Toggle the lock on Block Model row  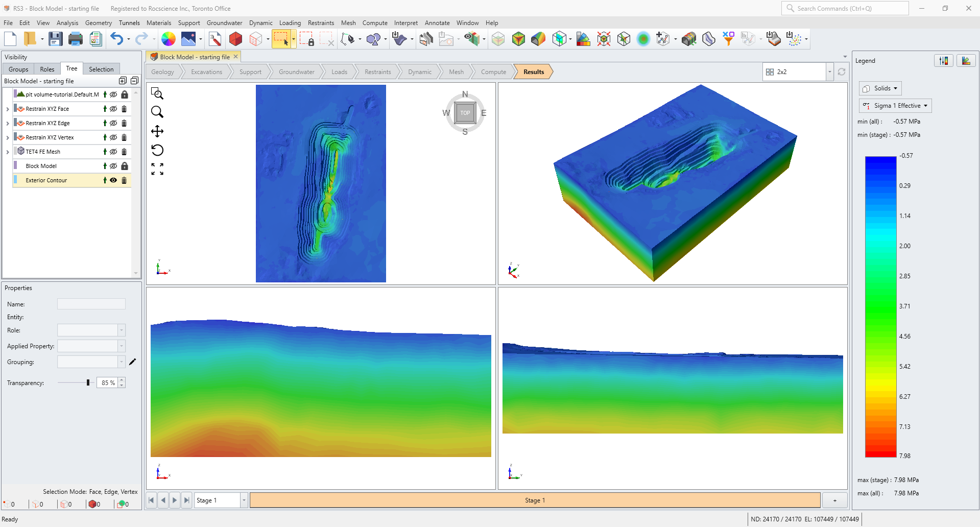124,166
